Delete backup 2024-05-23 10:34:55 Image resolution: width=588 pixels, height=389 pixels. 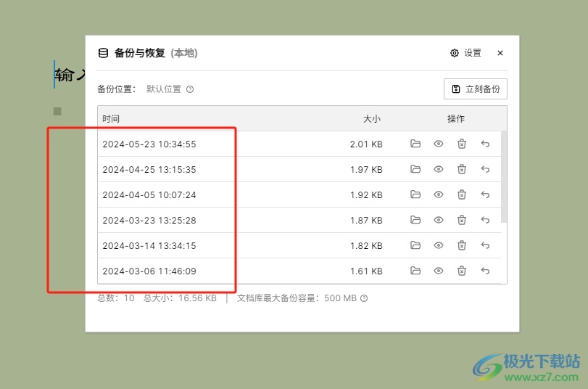[462, 144]
